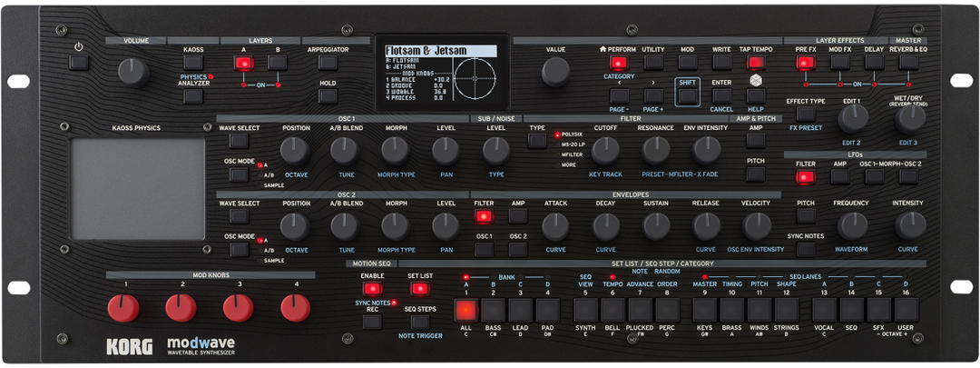
Task: Toggle the Pre FX effect button
Action: 806,62
